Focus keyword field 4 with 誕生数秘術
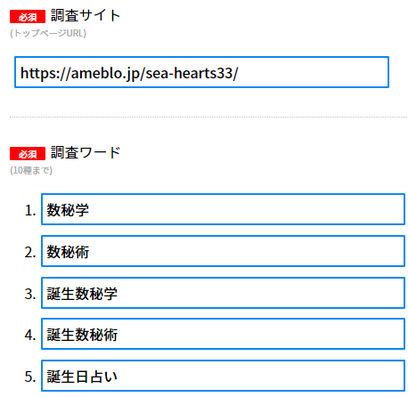Screen dimensions: 408x397 (223, 334)
